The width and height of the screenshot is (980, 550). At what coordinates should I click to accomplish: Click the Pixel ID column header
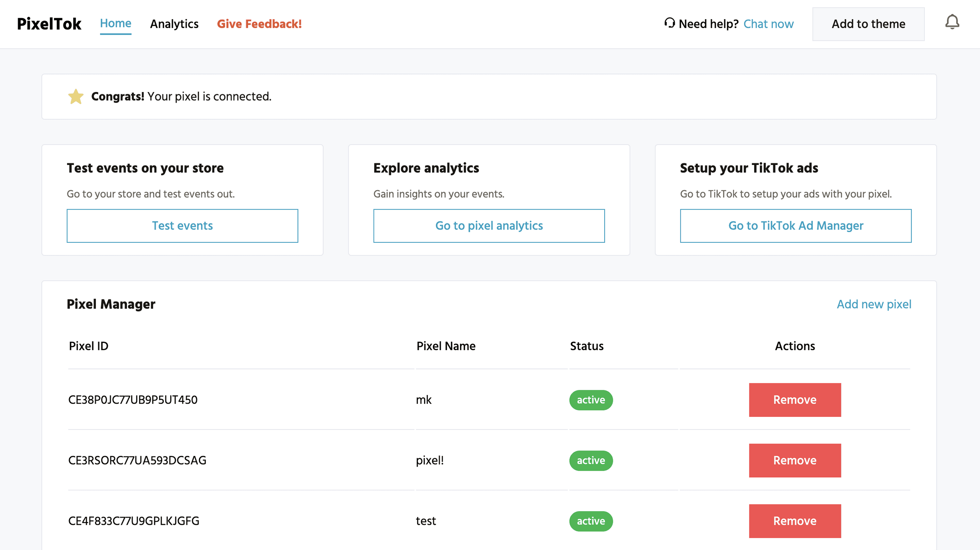tap(88, 346)
